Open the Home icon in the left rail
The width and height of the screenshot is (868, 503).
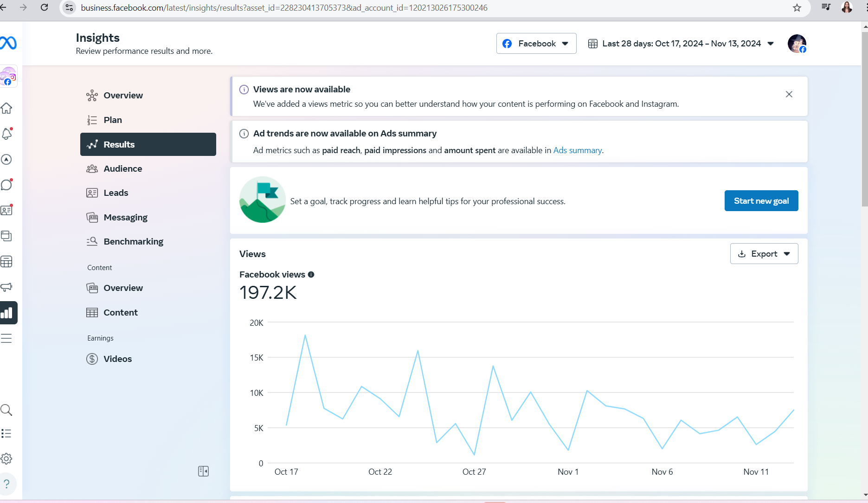coord(6,109)
